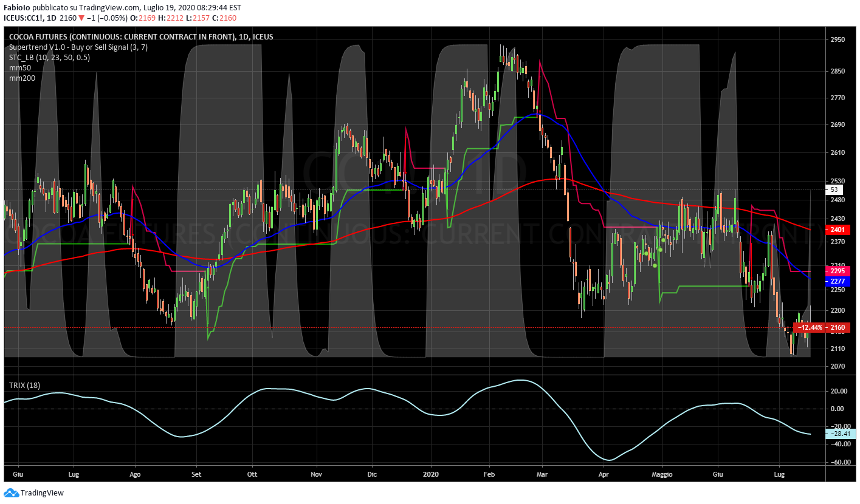Screen dimensions: 860x504
Task: Click the Set month label on time axis
Action: (x=196, y=474)
